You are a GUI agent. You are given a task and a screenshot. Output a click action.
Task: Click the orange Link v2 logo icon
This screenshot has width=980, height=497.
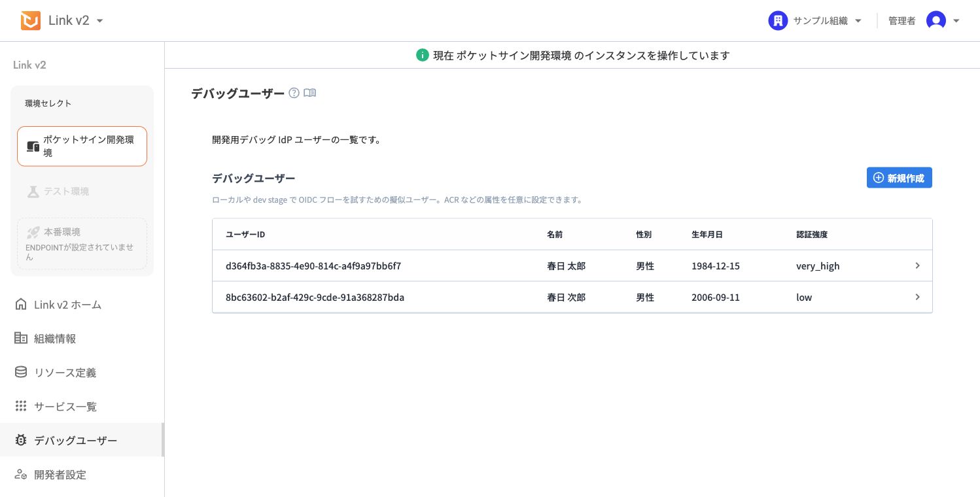tap(30, 20)
